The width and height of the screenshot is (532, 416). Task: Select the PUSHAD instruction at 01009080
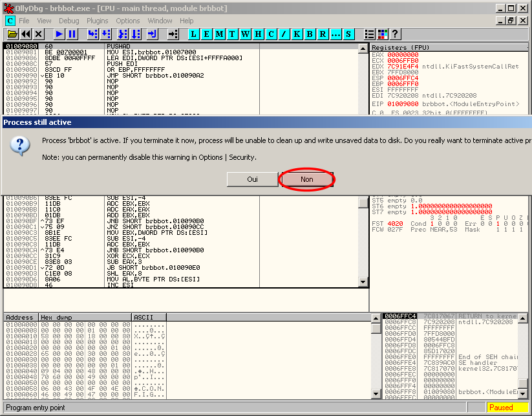click(x=117, y=47)
